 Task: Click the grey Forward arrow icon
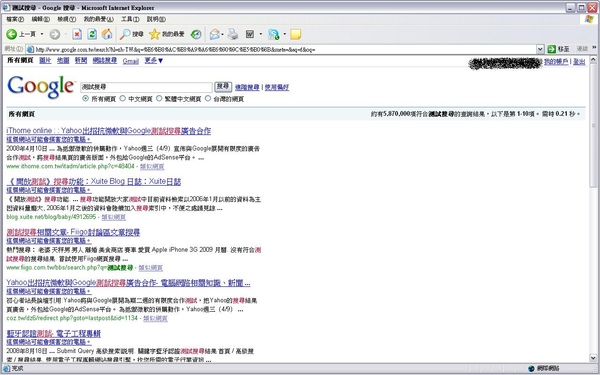pyautogui.click(x=55, y=34)
